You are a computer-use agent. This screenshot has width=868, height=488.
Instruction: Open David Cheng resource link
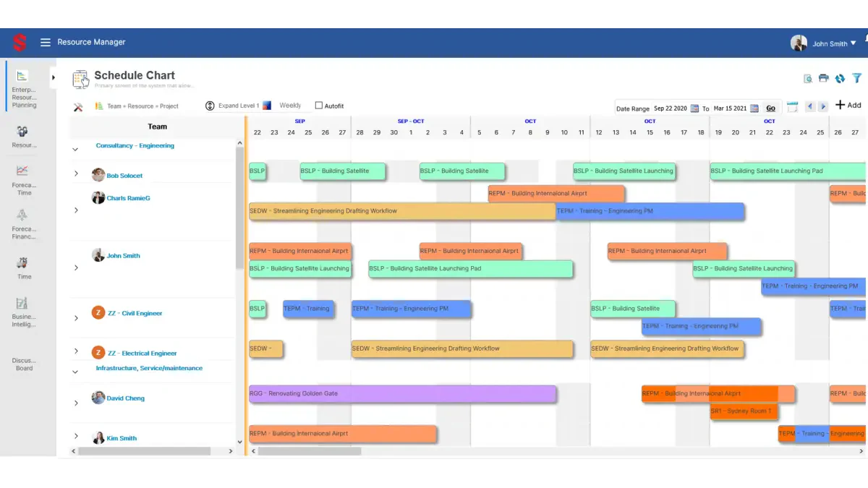(x=125, y=398)
